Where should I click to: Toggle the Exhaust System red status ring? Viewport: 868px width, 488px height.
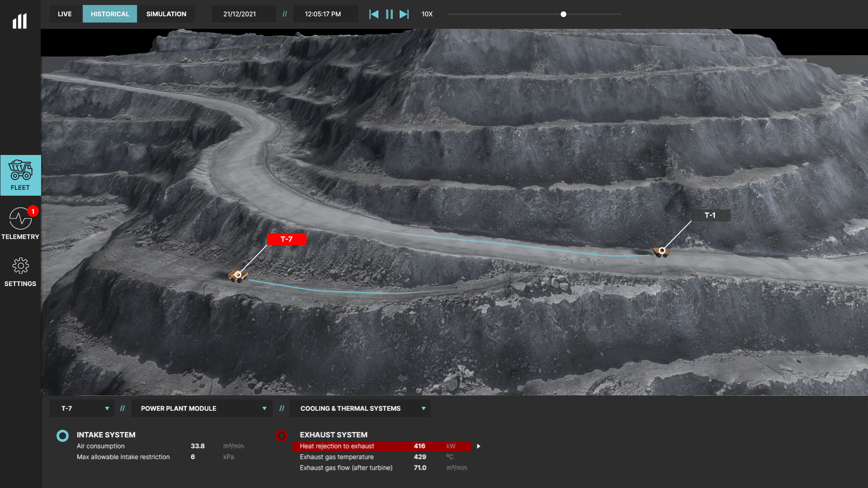click(x=282, y=436)
